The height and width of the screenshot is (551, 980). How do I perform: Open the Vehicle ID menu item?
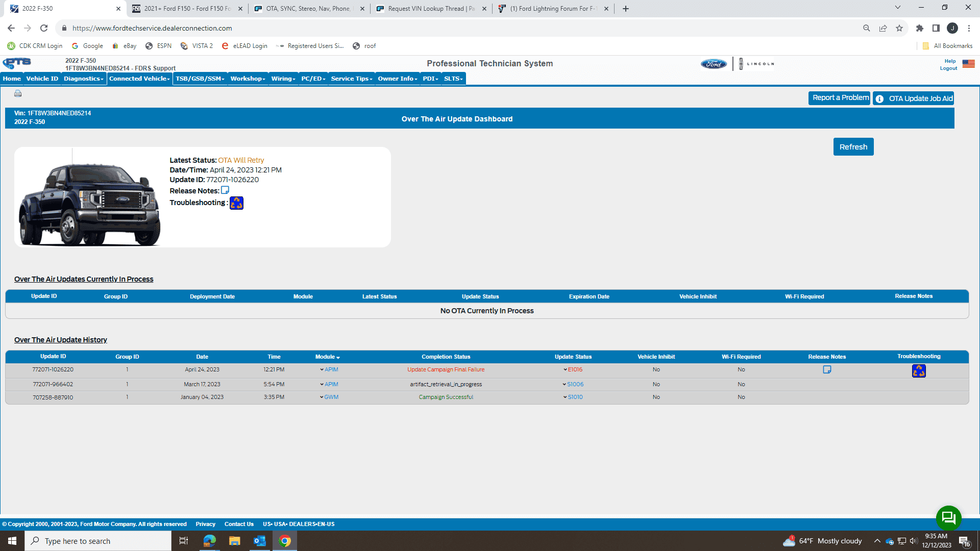pyautogui.click(x=42, y=79)
